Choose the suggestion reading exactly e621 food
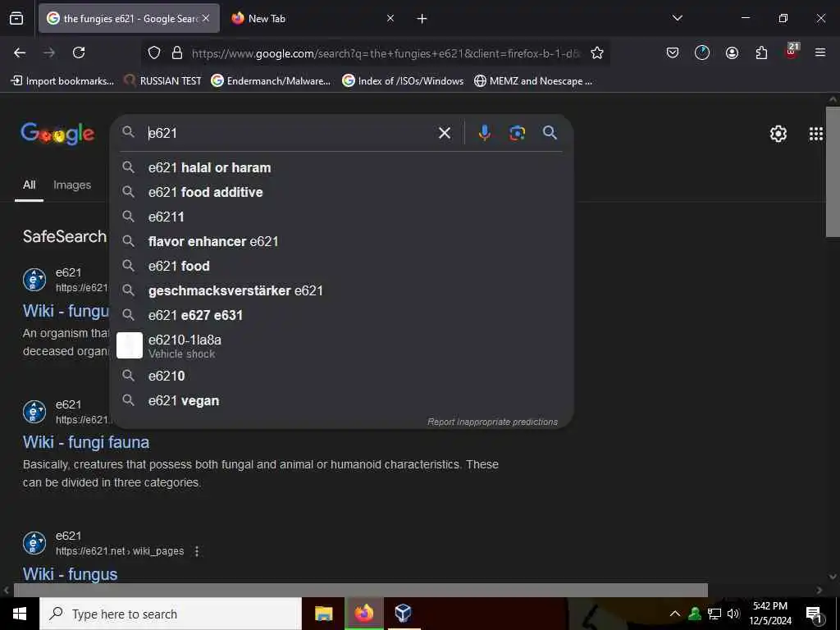The image size is (840, 630). point(341,267)
